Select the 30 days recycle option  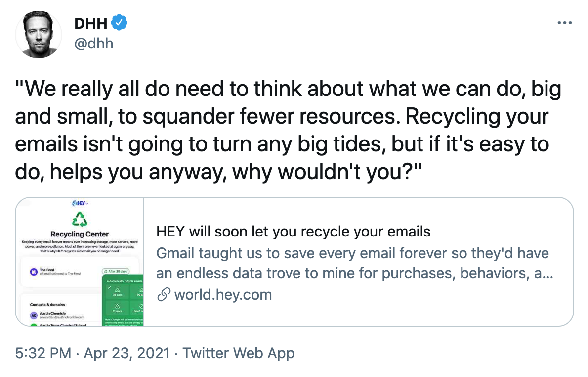[x=117, y=291]
